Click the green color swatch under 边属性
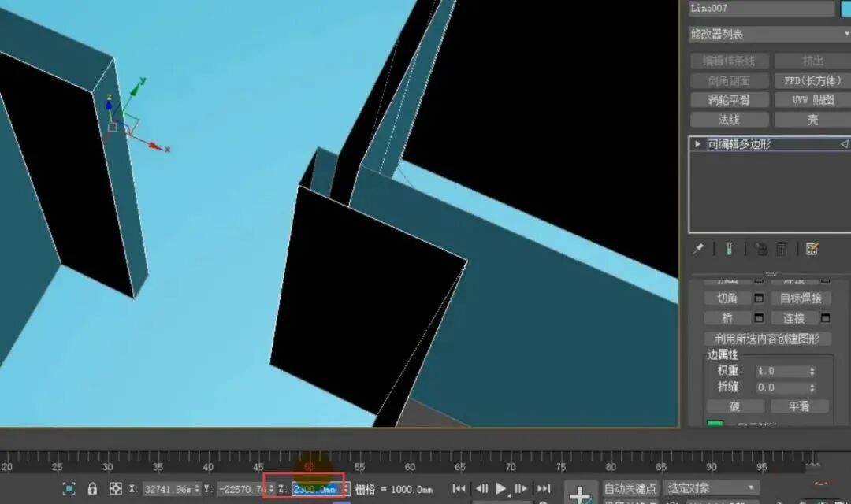 [715, 424]
